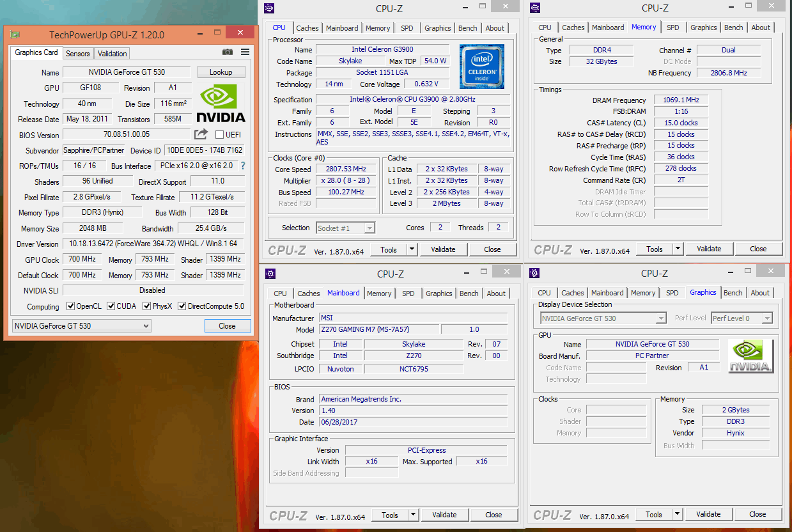
Task: Click the Board Manuf. PC Partner value
Action: [x=652, y=356]
